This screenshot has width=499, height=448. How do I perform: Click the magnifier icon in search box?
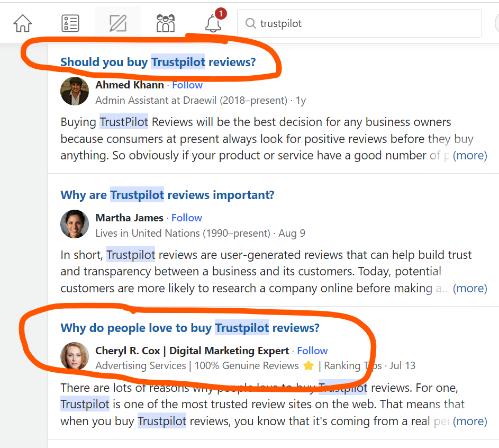250,23
